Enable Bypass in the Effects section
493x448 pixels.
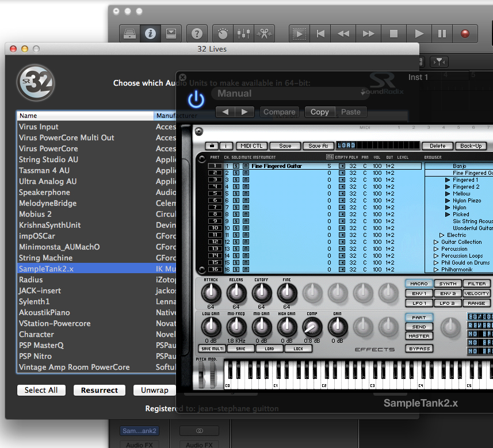pyautogui.click(x=419, y=349)
